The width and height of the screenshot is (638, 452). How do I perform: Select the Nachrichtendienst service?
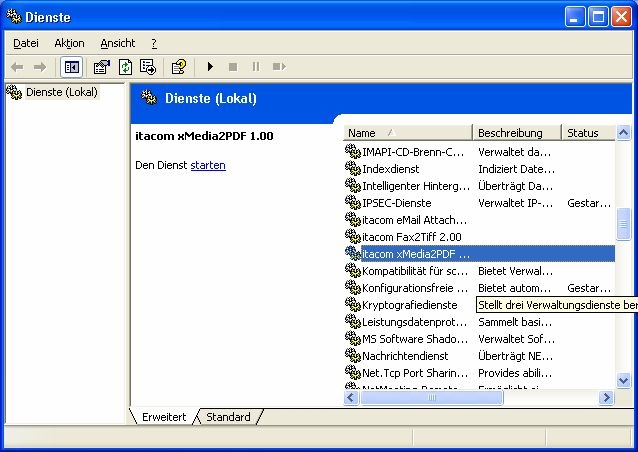click(x=479, y=356)
